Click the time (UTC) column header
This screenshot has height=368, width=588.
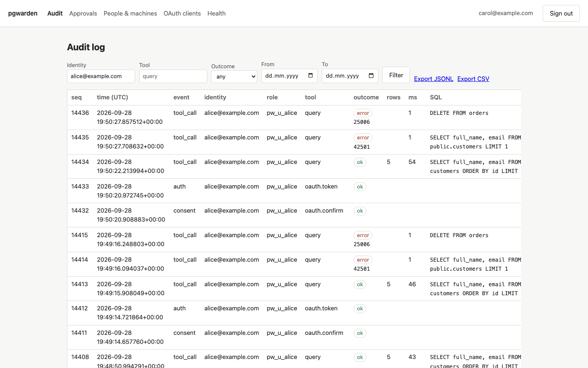click(112, 97)
